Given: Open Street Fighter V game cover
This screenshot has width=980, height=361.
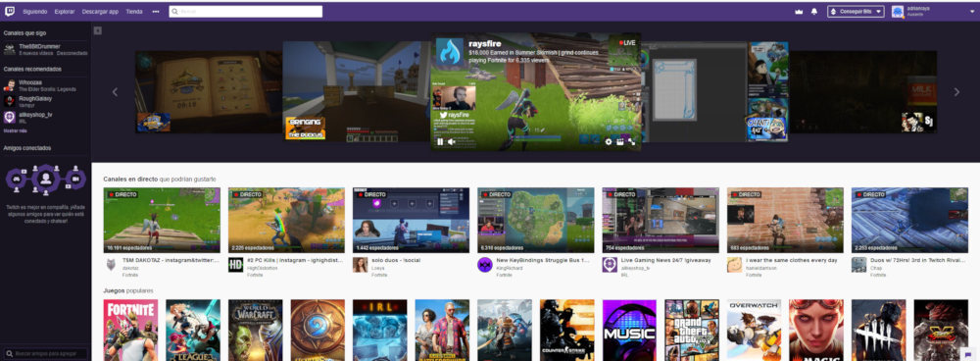Looking at the screenshot, I should click(x=941, y=331).
